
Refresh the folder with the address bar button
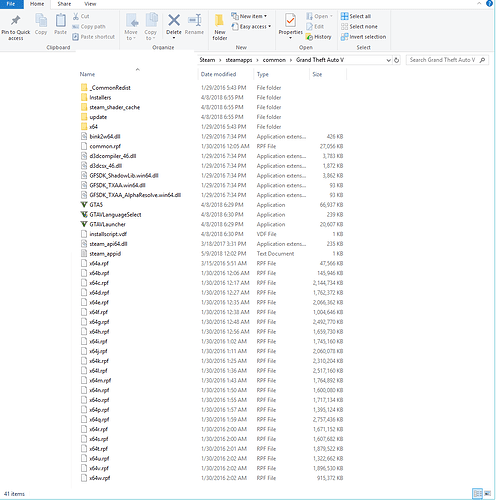[x=397, y=60]
